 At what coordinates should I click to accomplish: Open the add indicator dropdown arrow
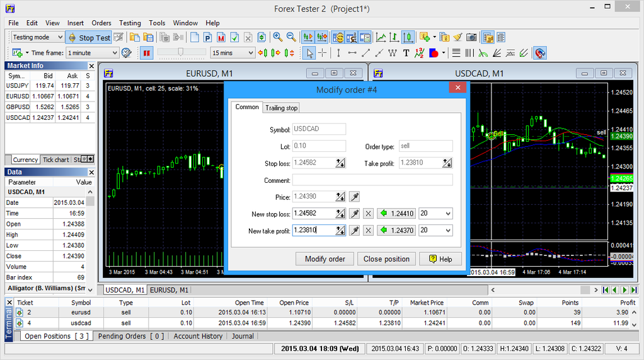434,38
